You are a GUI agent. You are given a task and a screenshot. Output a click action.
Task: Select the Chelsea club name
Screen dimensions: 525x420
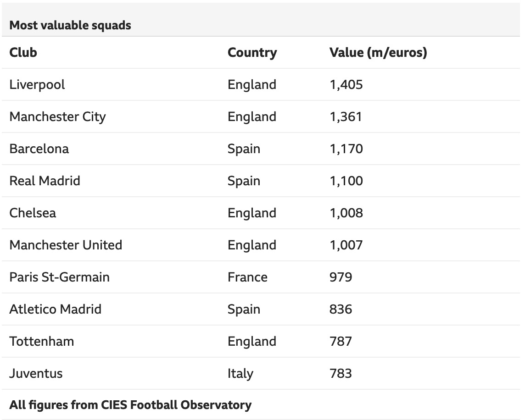[33, 213]
